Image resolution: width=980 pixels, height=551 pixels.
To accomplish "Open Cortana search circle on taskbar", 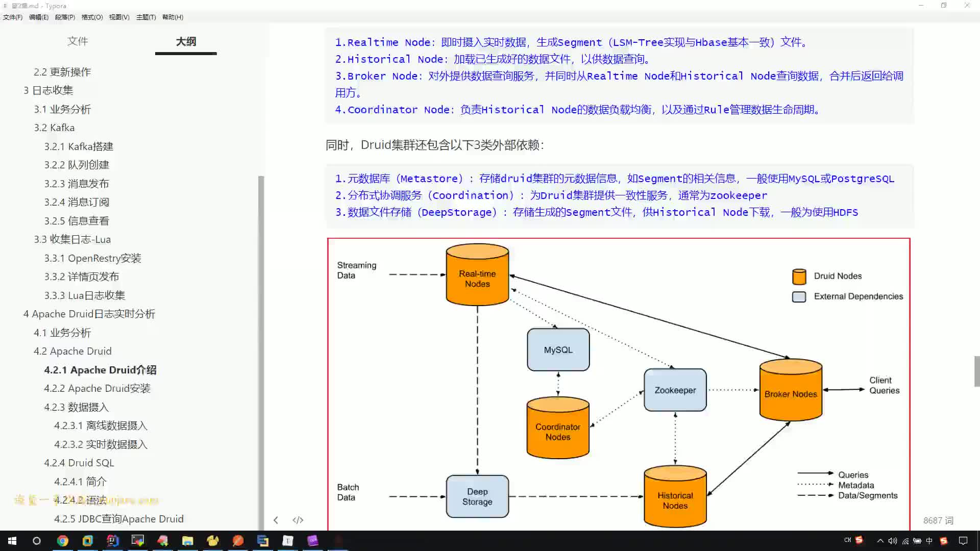I will pos(37,541).
